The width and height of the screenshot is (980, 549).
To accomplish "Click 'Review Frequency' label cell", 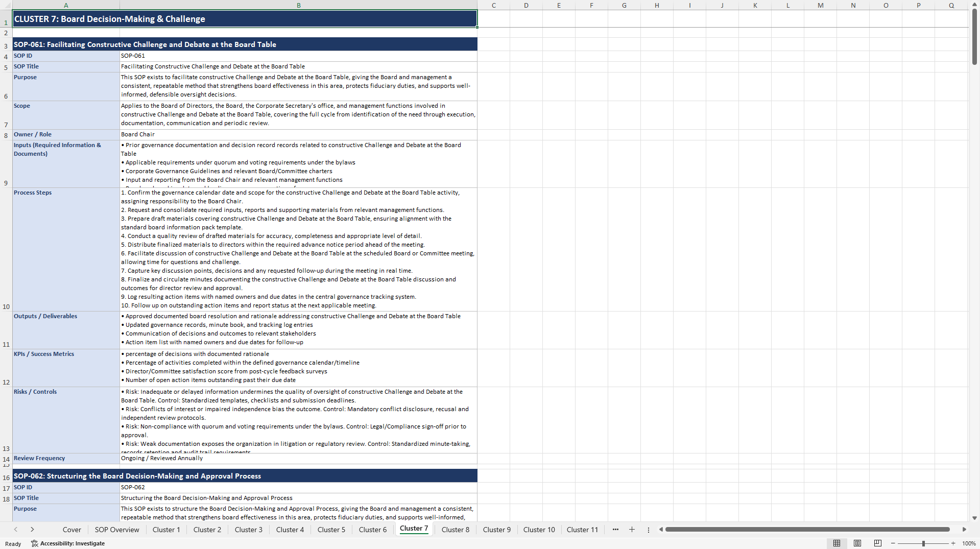I will [x=66, y=459].
